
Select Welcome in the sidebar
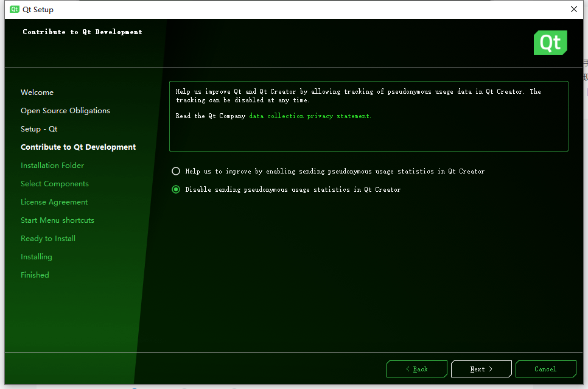click(x=37, y=92)
